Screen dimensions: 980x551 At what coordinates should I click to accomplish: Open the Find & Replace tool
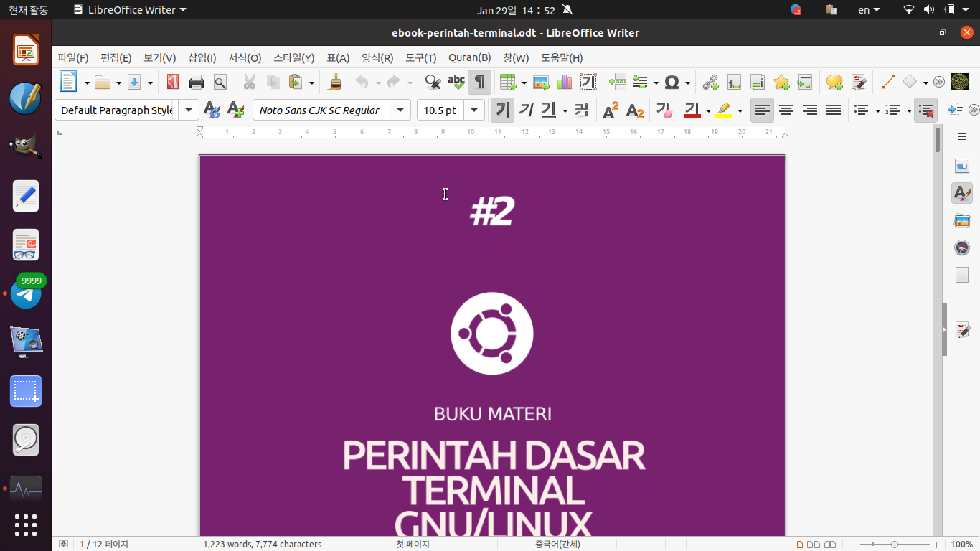point(433,82)
